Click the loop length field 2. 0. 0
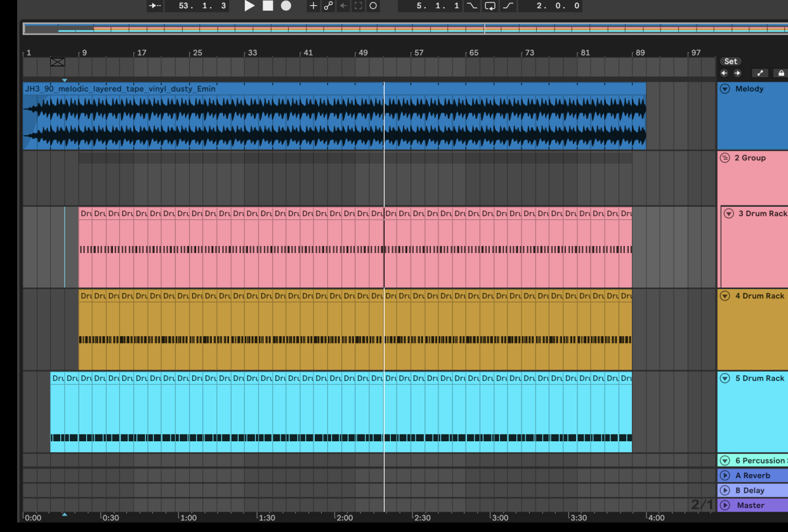 [x=550, y=6]
